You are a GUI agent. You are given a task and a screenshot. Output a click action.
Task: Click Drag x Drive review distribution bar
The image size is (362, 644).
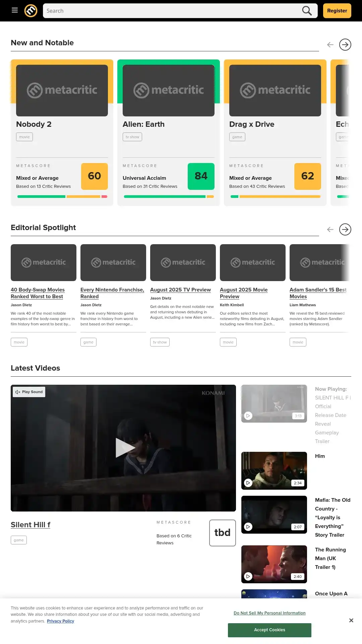[275, 197]
